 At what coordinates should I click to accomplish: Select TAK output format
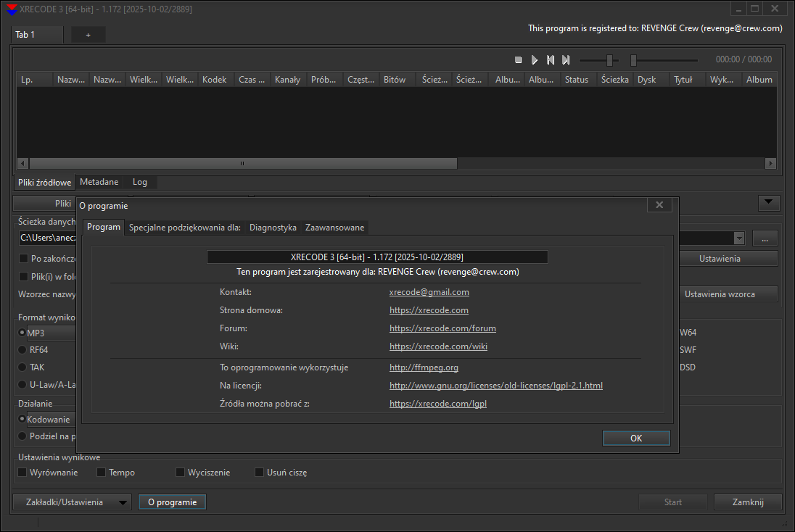pyautogui.click(x=22, y=367)
